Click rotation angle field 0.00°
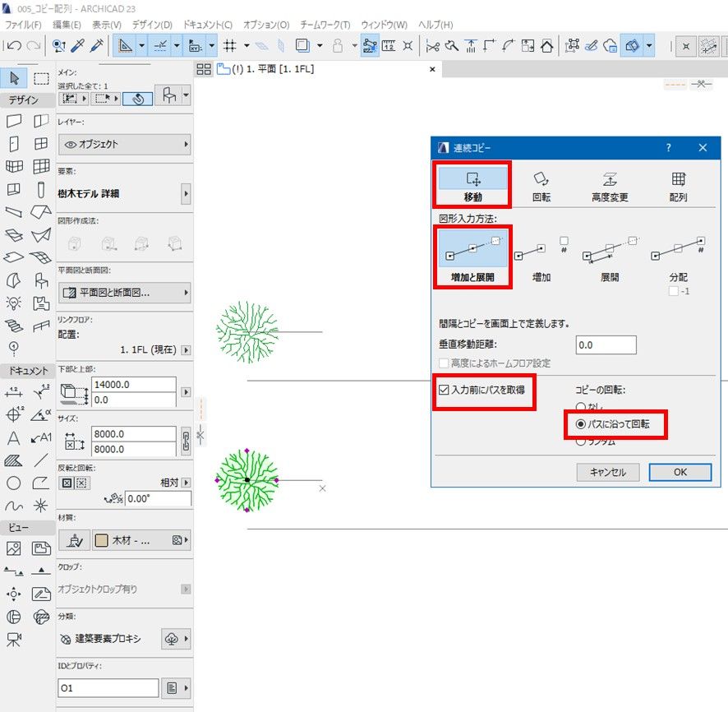The image size is (728, 712). [158, 499]
